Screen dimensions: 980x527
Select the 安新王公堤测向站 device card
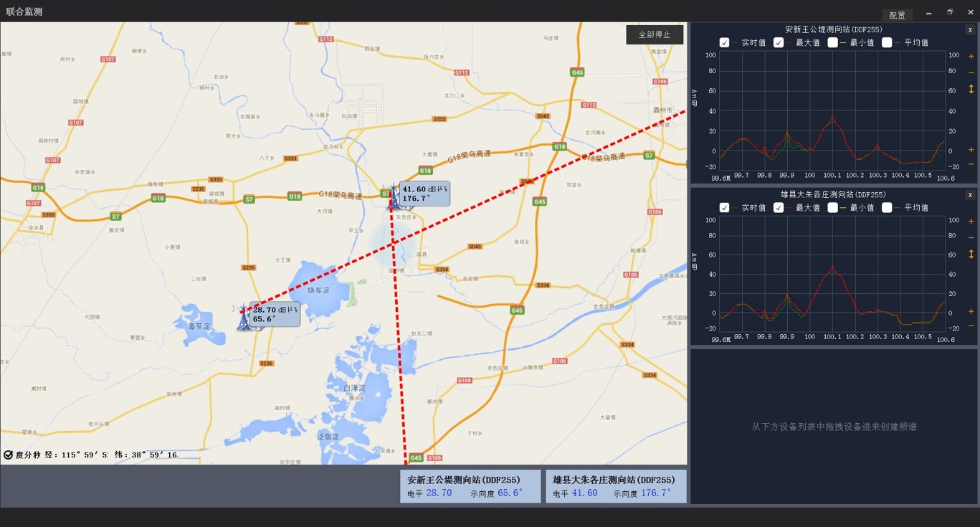click(x=470, y=486)
